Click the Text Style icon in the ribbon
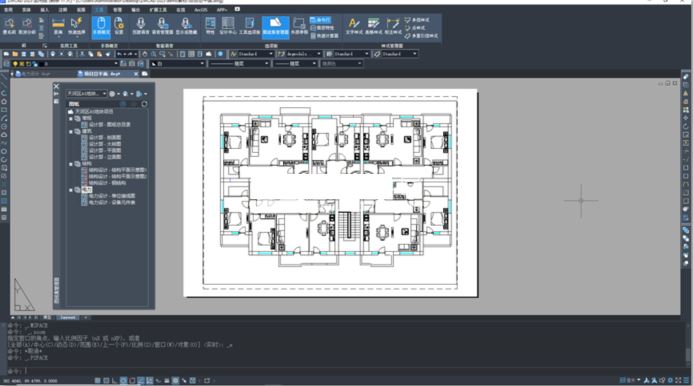Viewport: 693px width, 386px height. click(x=354, y=26)
